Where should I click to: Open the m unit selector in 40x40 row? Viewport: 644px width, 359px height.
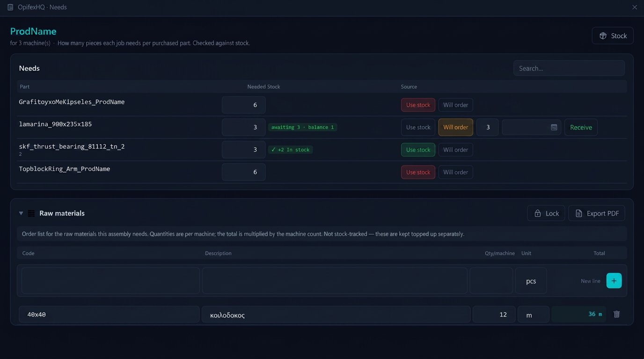point(533,314)
